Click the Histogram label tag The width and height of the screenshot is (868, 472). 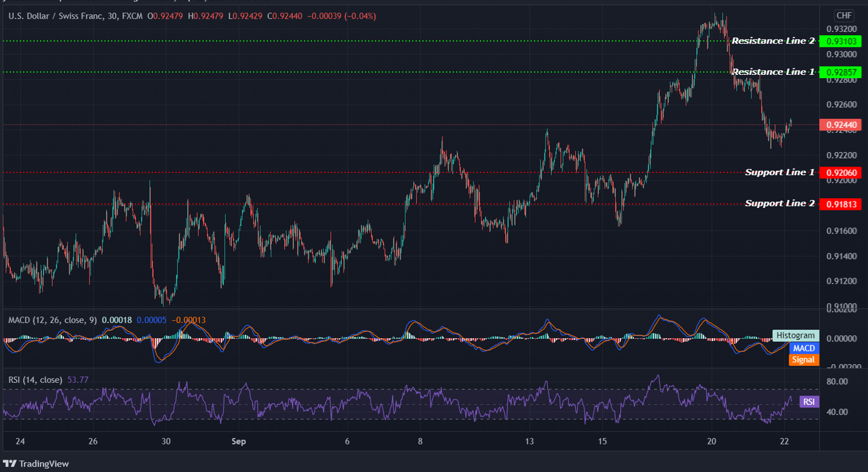(x=795, y=335)
